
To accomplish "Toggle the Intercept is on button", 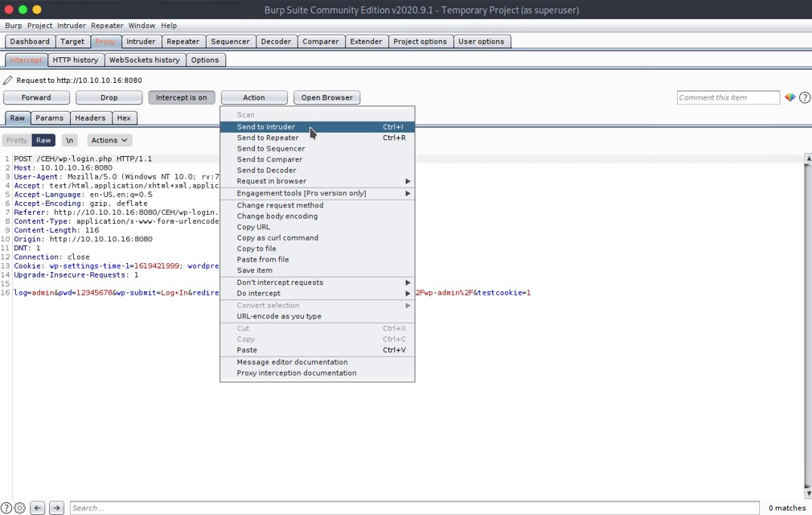I will tap(181, 97).
